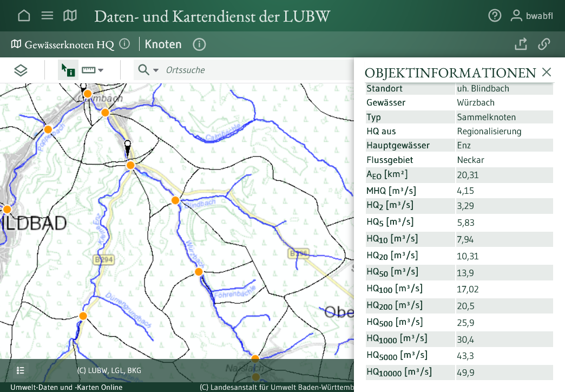Copy the permalink chain icon

pyautogui.click(x=544, y=44)
